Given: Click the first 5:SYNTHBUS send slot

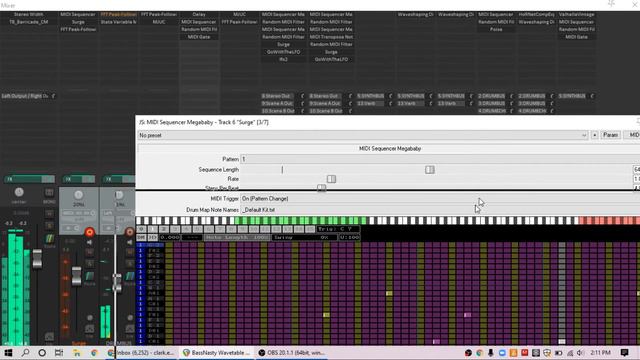Looking at the screenshot, I should pyautogui.click(x=371, y=96).
